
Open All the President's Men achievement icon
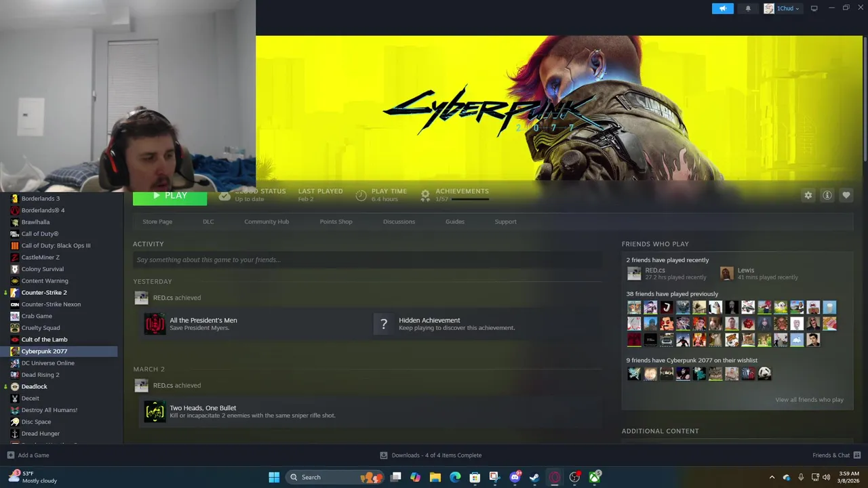click(155, 324)
